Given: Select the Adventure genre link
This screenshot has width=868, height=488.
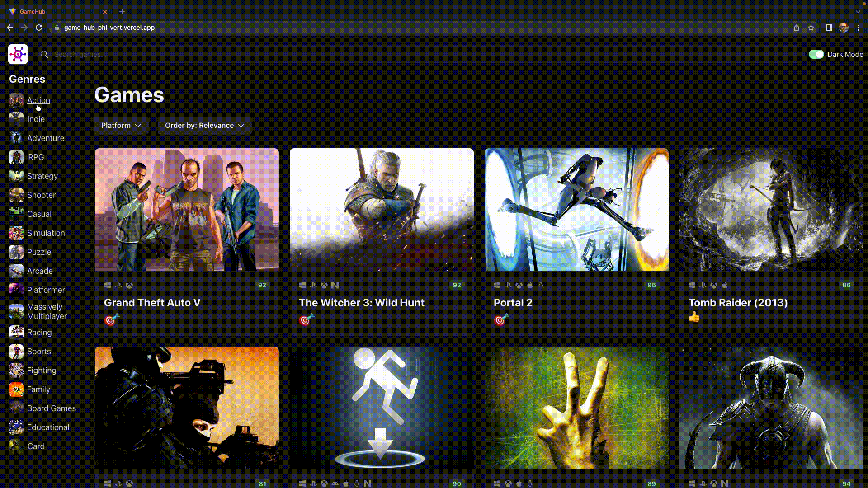Looking at the screenshot, I should pos(46,138).
